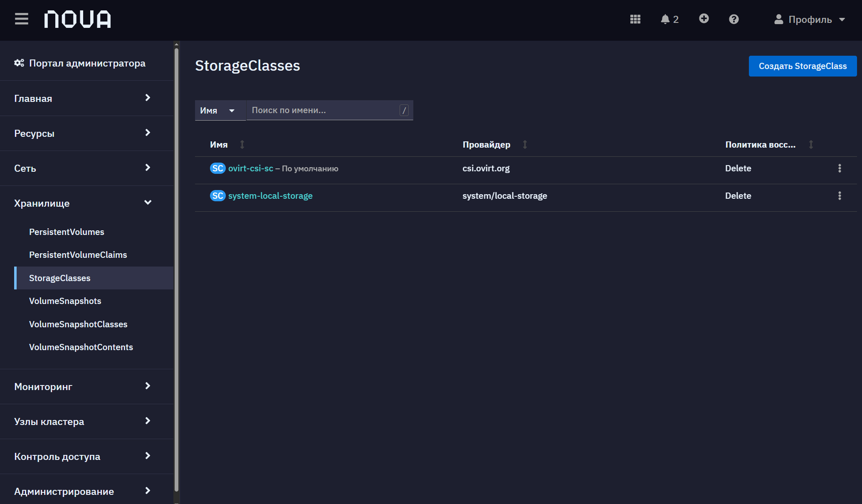Open the help question mark menu

(x=734, y=19)
